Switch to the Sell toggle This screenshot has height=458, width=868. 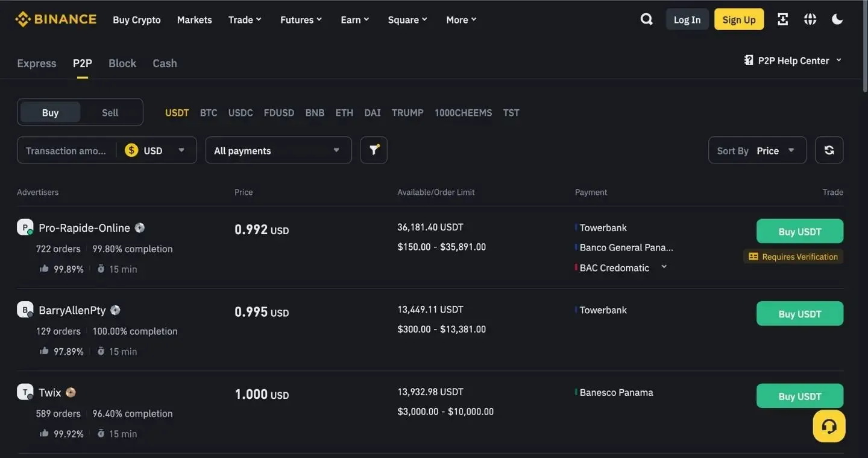tap(110, 112)
